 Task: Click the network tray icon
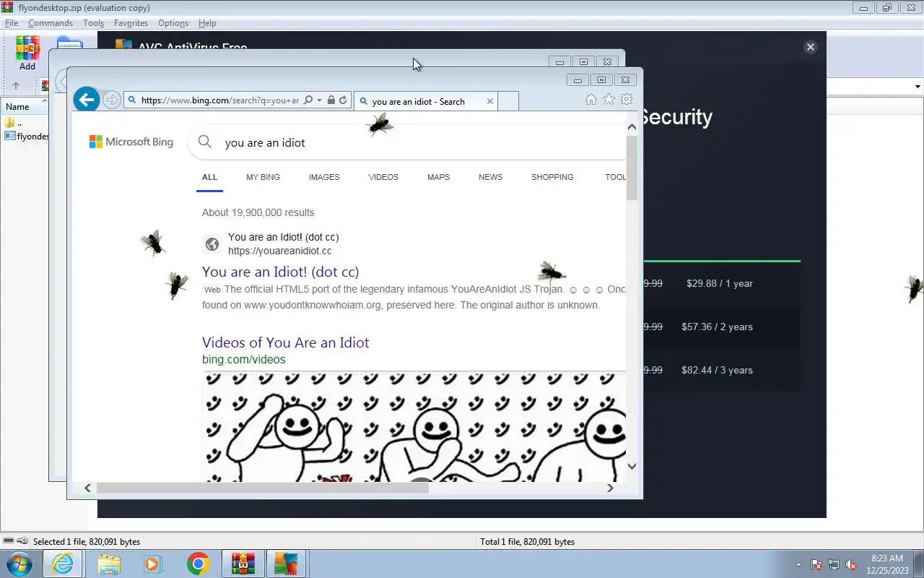pyautogui.click(x=834, y=565)
